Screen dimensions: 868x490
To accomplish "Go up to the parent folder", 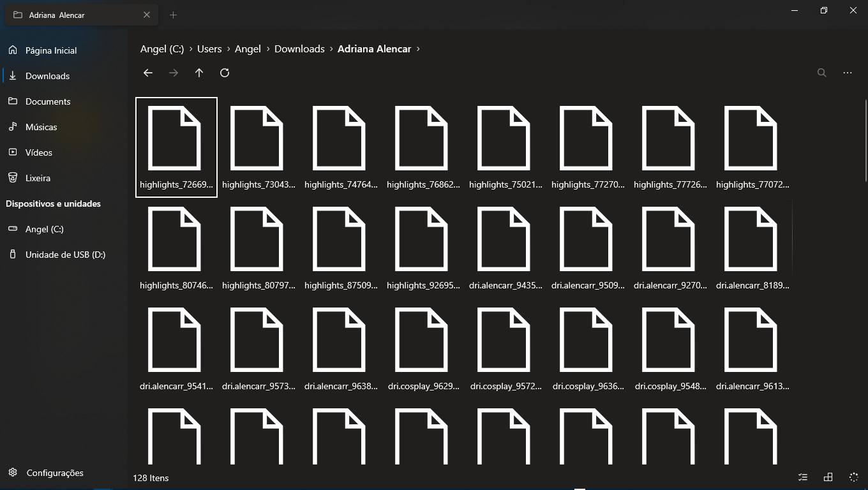I will click(199, 73).
